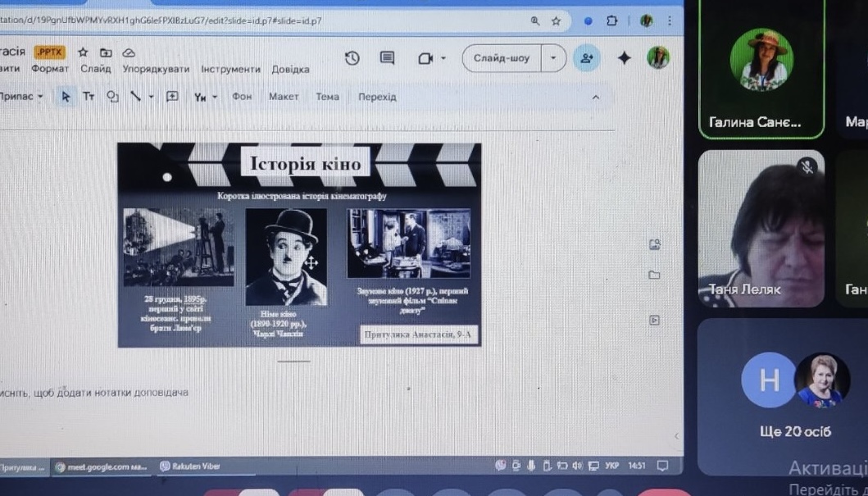
Task: Open the Інструменти menu
Action: (230, 70)
